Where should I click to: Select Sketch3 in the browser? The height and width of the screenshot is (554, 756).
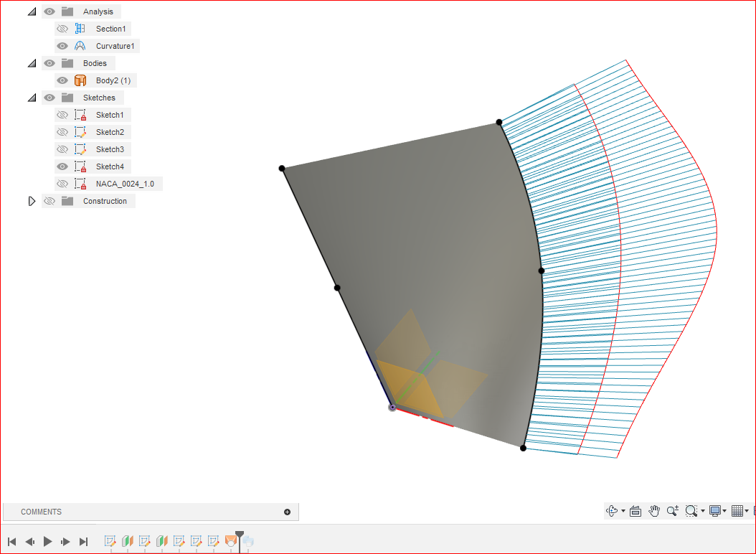coord(110,149)
